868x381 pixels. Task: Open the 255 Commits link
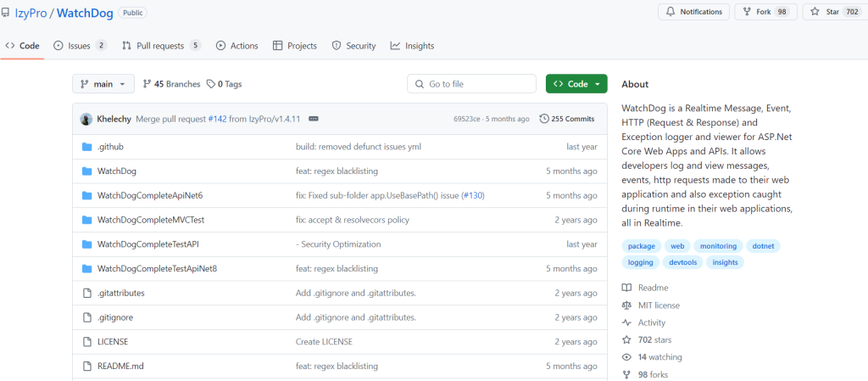(567, 119)
